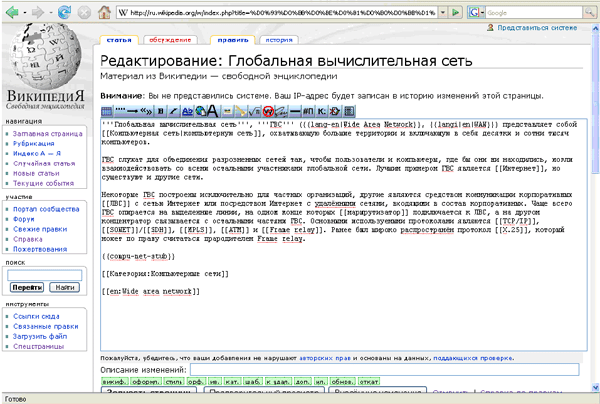Image resolution: width=600 pixels, height=404 pixels.
Task: Open the история tab
Action: (279, 40)
